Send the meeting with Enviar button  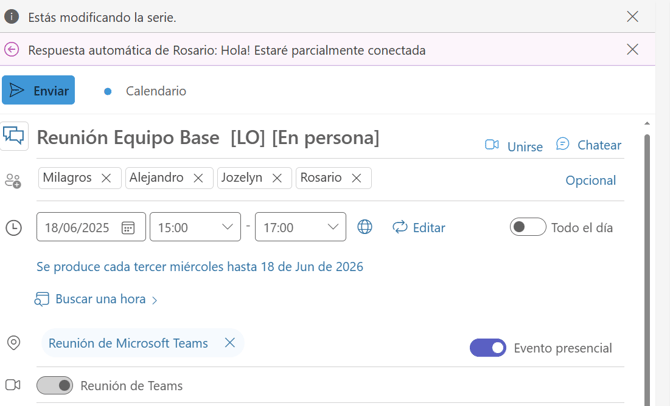point(38,90)
